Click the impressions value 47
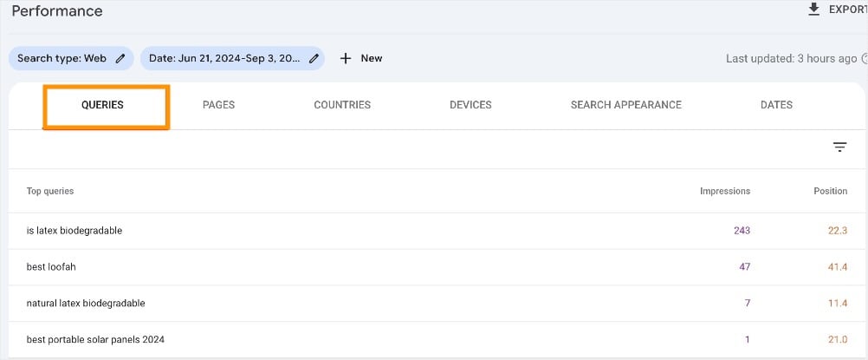This screenshot has height=360, width=868. coord(744,267)
